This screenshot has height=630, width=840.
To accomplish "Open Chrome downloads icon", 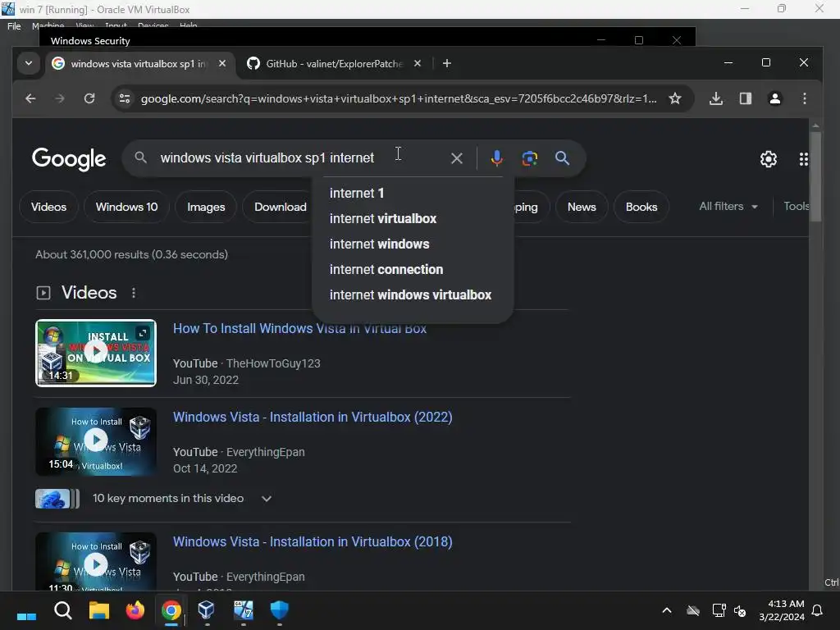I will [715, 98].
